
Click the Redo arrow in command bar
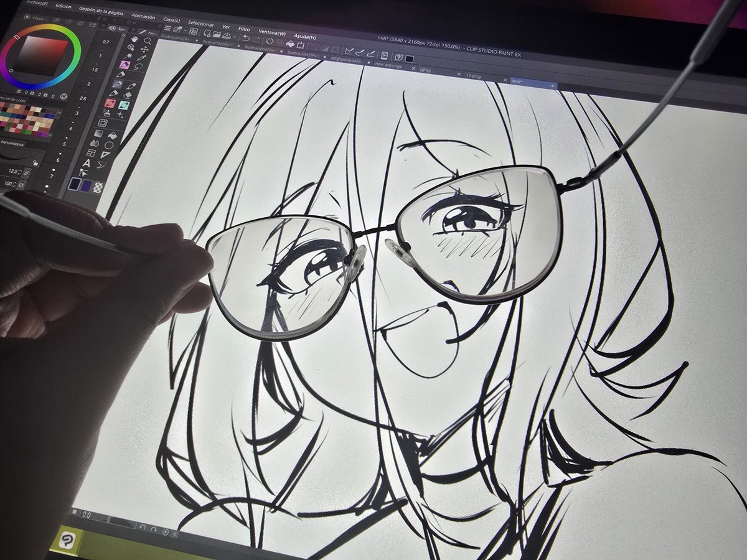tap(256, 39)
